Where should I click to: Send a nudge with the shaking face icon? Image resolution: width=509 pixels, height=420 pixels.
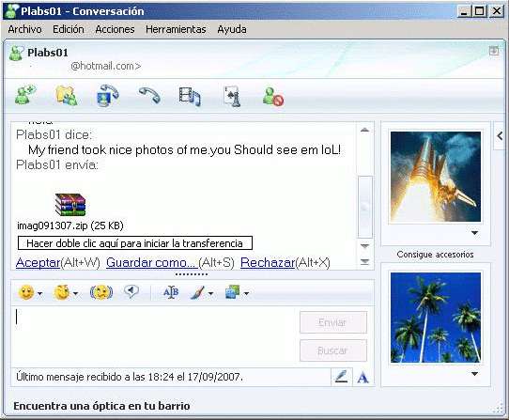coord(101,292)
